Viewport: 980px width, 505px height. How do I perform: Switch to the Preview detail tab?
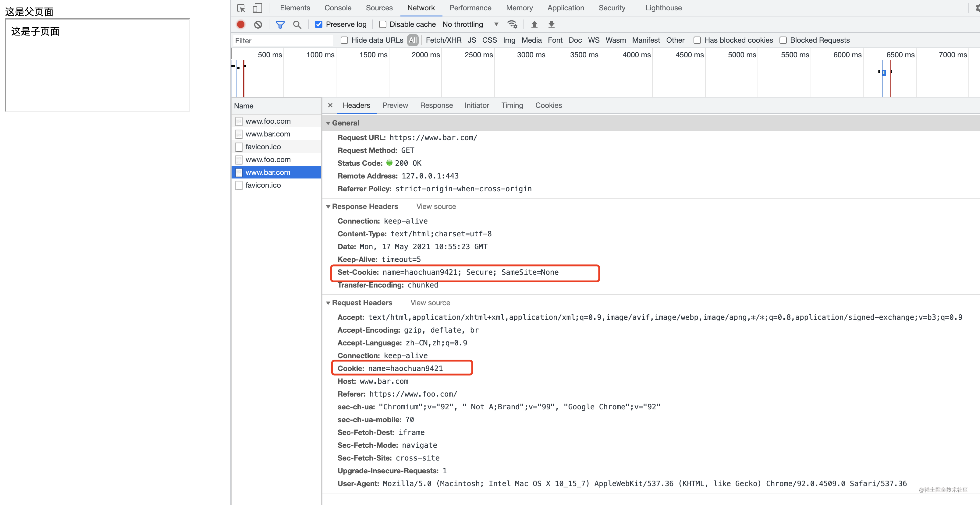pos(395,105)
